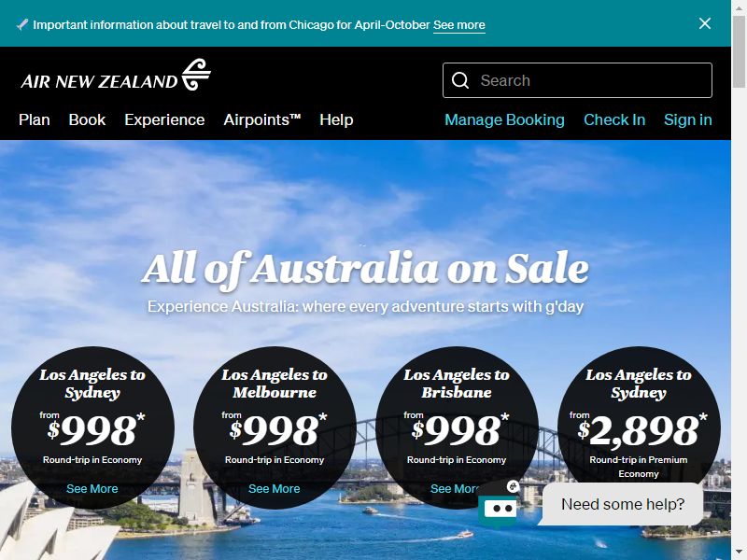
Task: Focus the Search input field
Action: [577, 80]
